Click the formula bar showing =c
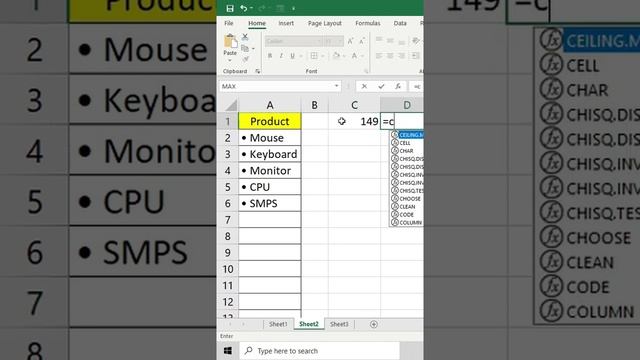This screenshot has height=360, width=640. (417, 86)
